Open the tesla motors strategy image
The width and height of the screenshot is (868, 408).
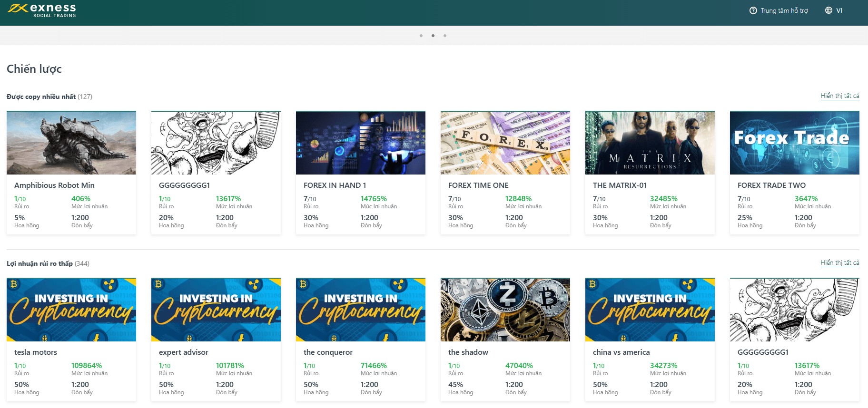(x=71, y=310)
